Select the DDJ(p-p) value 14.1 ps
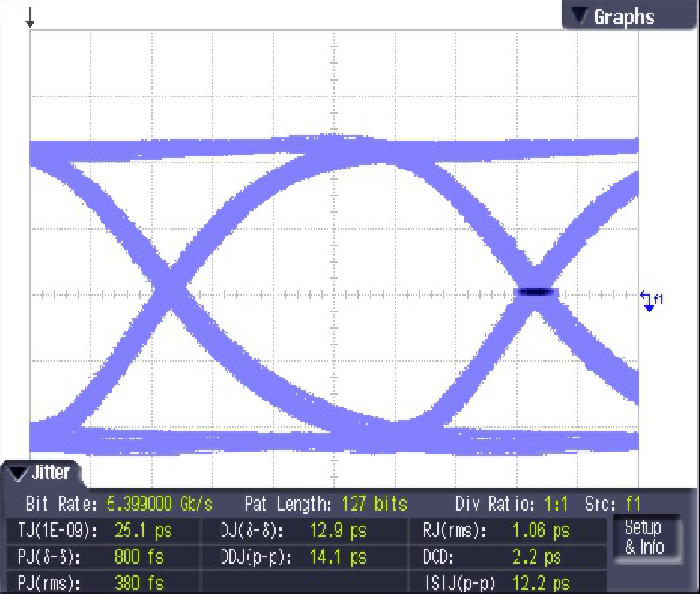Viewport: 700px width, 594px height. click(338, 558)
